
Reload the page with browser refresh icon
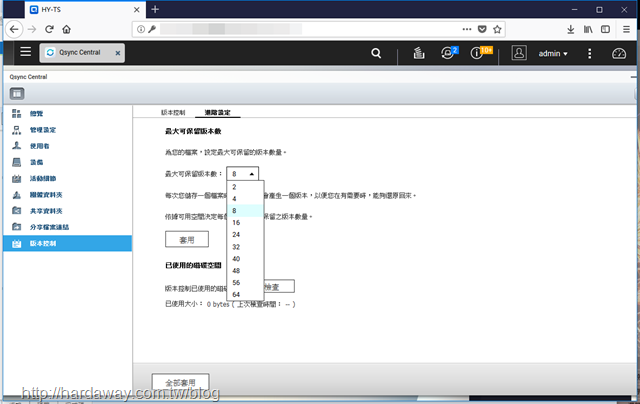pyautogui.click(x=49, y=29)
